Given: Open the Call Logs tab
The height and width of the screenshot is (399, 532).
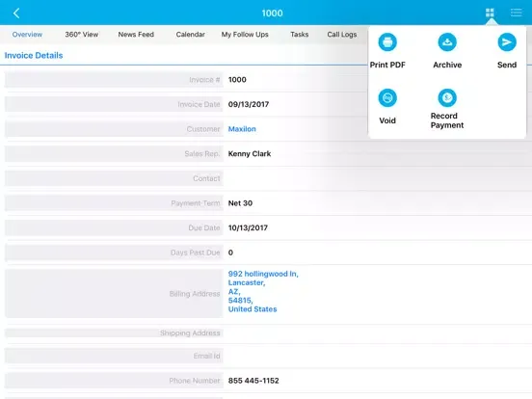Looking at the screenshot, I should pyautogui.click(x=342, y=35).
